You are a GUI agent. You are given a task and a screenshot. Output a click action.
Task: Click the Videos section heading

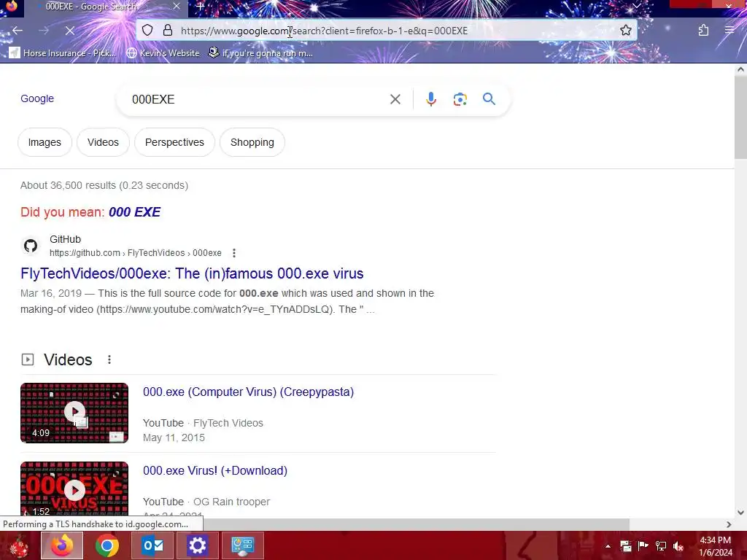pyautogui.click(x=68, y=359)
